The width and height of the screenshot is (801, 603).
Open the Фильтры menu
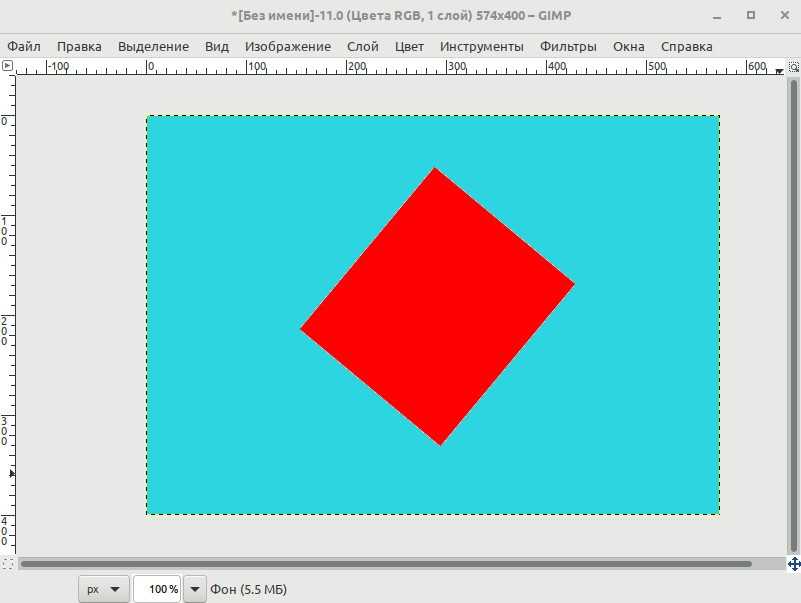coord(568,46)
